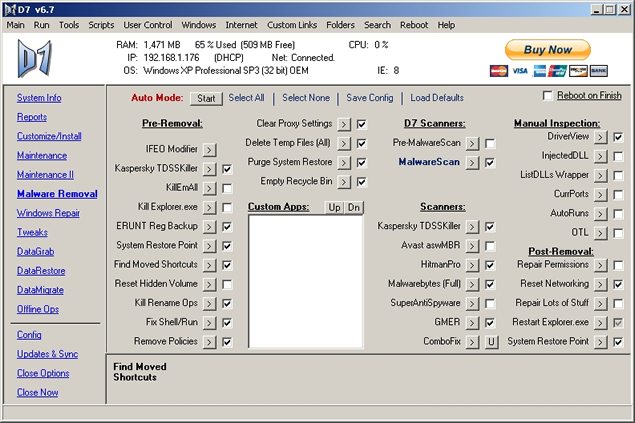Screen dimensions: 635x423
Task: Run Empty Recycle Bin arrow button
Action: coord(344,182)
